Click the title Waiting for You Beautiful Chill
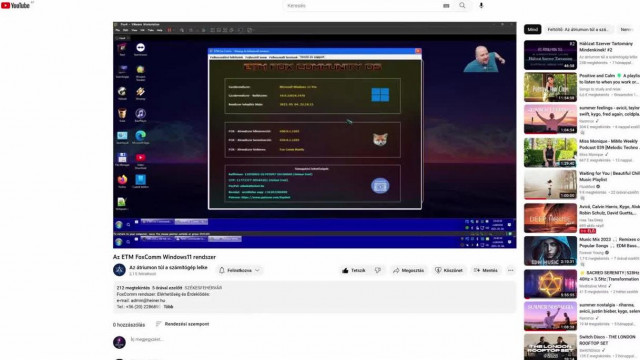The image size is (640, 360). point(609,176)
